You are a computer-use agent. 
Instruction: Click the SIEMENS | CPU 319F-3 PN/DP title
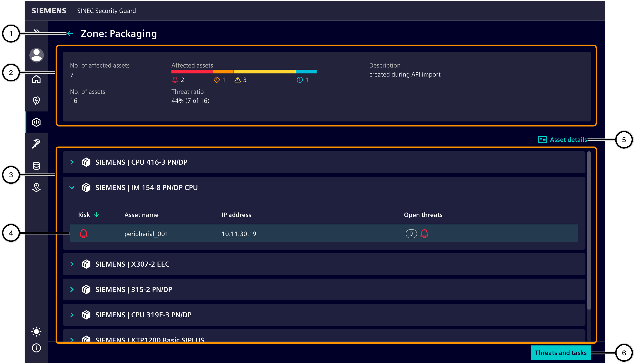point(143,315)
